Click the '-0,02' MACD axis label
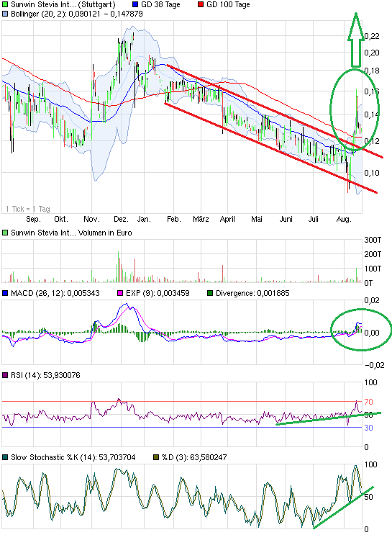Viewport: 392px width, 535px height. tap(375, 365)
